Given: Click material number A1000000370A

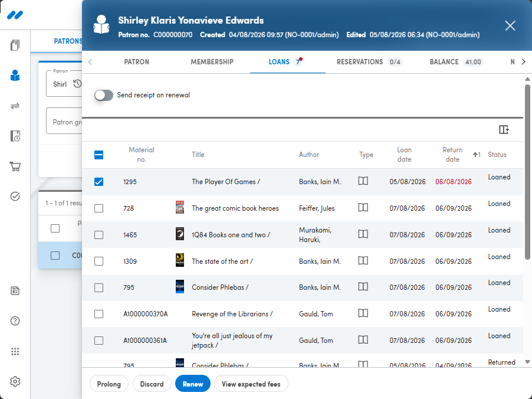Looking at the screenshot, I should 146,314.
